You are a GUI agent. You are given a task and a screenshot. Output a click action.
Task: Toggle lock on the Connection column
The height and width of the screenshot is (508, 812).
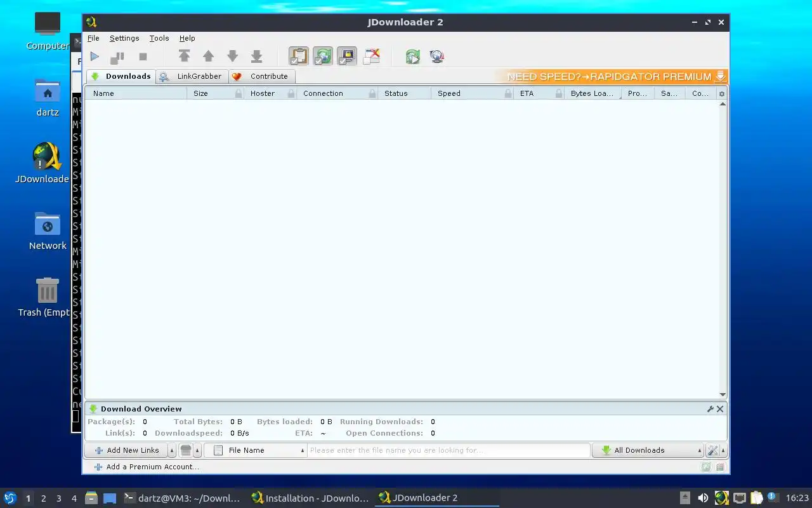[372, 93]
